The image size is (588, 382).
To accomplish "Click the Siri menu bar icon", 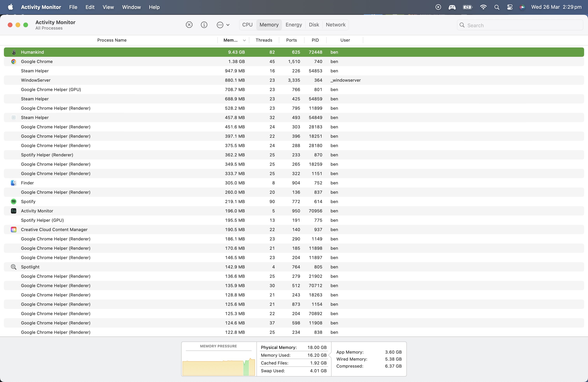I will [x=522, y=7].
